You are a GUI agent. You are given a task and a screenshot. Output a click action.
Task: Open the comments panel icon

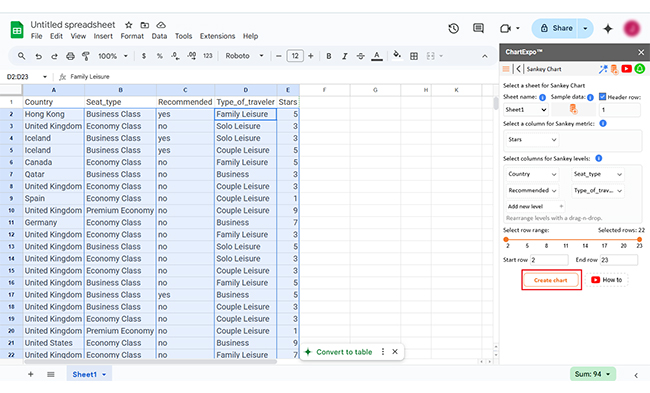(478, 28)
